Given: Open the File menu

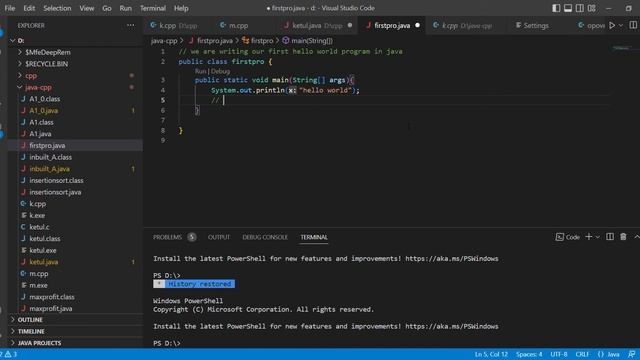Looking at the screenshot, I should (x=10, y=8).
